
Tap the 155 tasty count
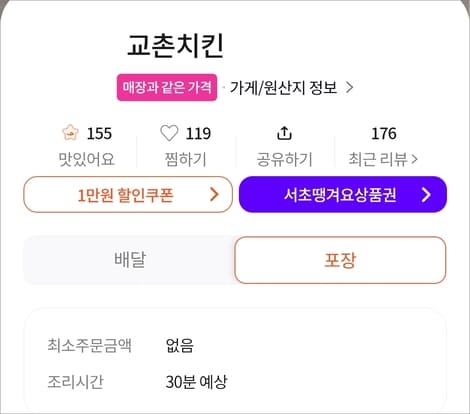click(99, 134)
